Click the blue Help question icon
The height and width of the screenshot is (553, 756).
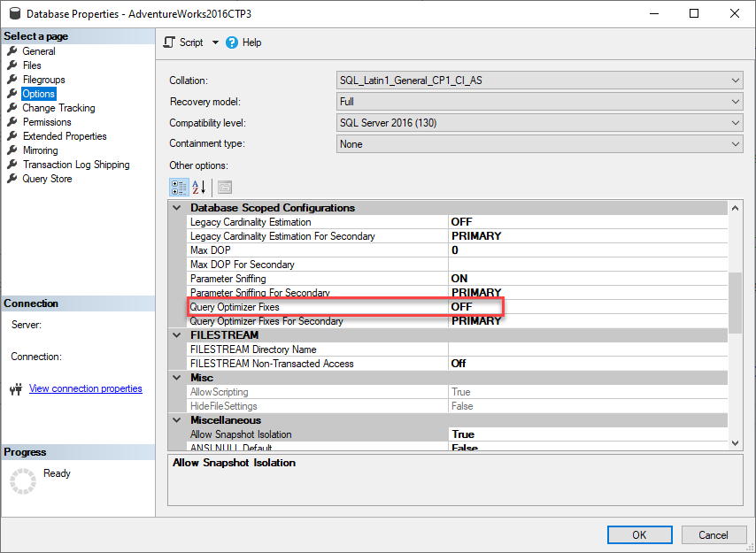(x=232, y=42)
